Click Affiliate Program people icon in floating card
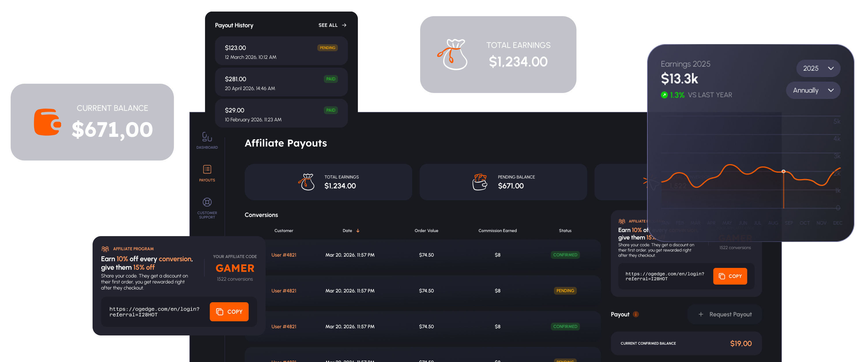The image size is (868, 362). coord(105,249)
